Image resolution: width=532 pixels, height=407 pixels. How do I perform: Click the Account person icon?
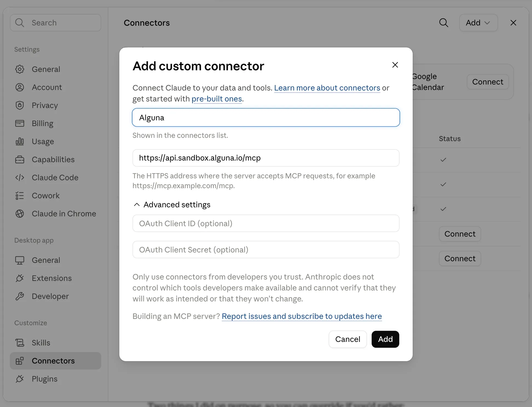[x=20, y=87]
